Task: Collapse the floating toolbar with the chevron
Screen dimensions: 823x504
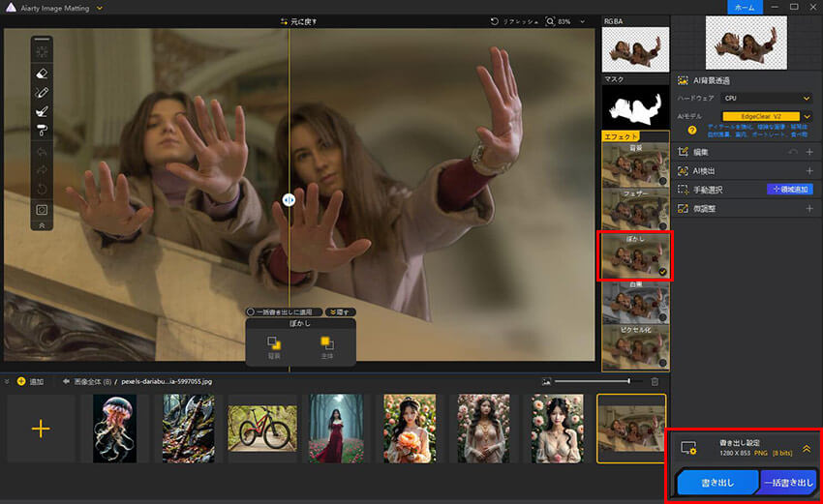Action: click(x=42, y=223)
